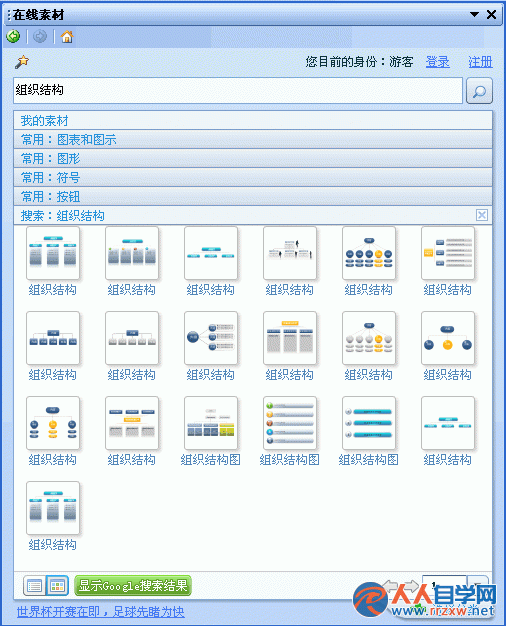Close the 在线素材 panel
Image resolution: width=506 pixels, height=626 pixels.
pyautogui.click(x=492, y=15)
